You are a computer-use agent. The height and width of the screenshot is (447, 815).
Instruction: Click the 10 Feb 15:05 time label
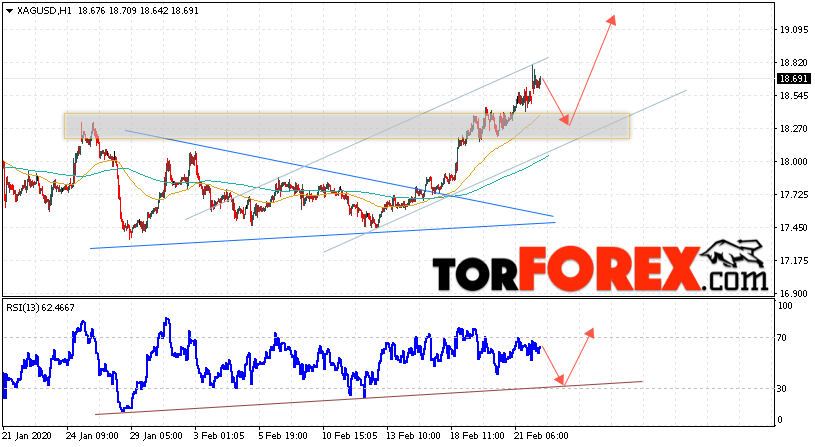click(349, 435)
